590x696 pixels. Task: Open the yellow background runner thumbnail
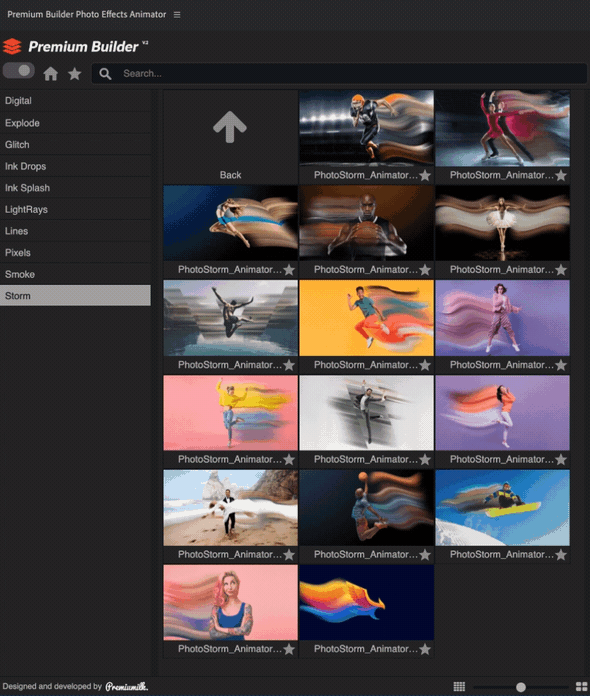pyautogui.click(x=366, y=318)
